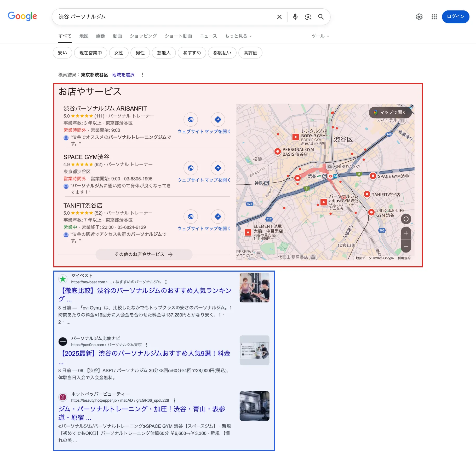Screen dimensions: 476x451
Task: Open マイベスト 徹底比較 ranking result
Action: click(145, 295)
